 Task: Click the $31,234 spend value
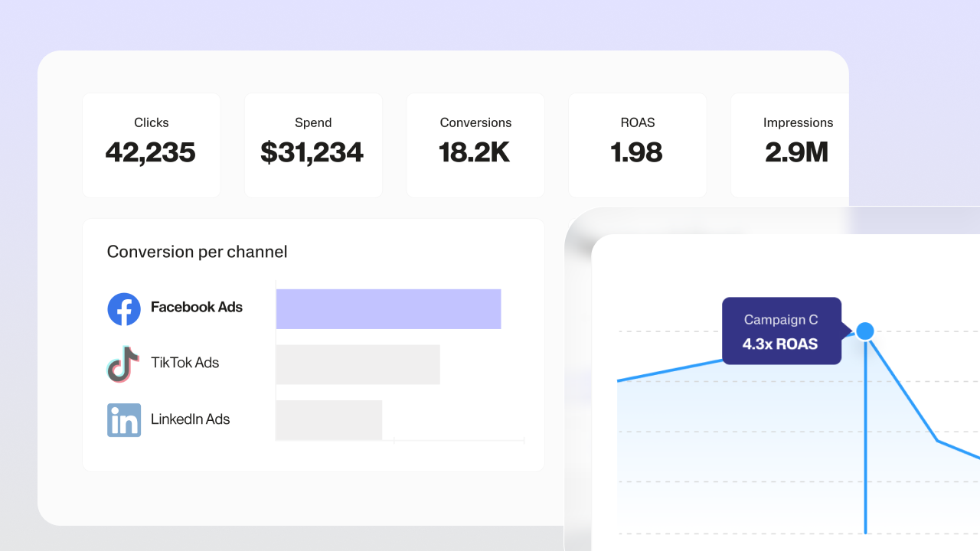[312, 153]
